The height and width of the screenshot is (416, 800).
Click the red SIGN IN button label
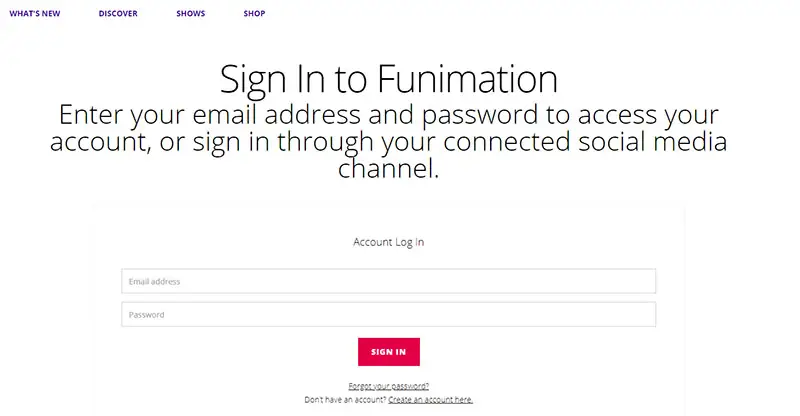click(x=389, y=352)
